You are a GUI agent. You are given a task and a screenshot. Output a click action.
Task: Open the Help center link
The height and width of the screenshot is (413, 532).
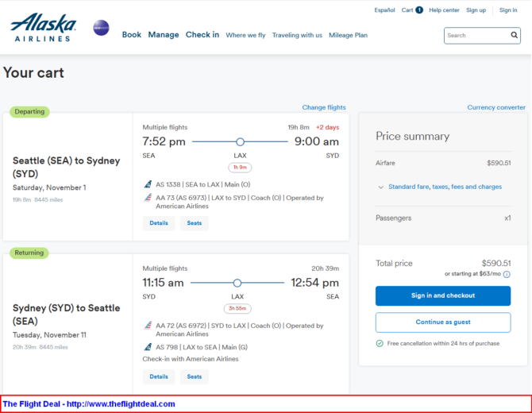pos(444,10)
